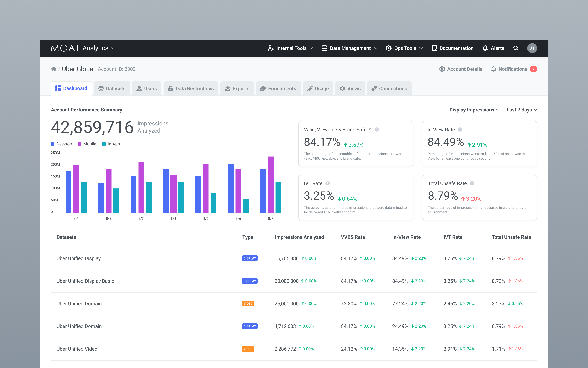Click the home breadcrumb icon
This screenshot has width=588, height=368.
click(54, 69)
